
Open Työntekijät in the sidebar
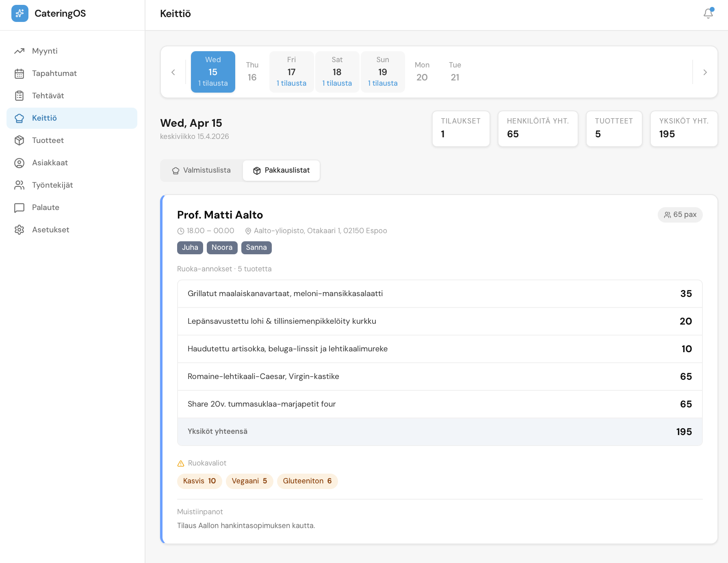[52, 185]
